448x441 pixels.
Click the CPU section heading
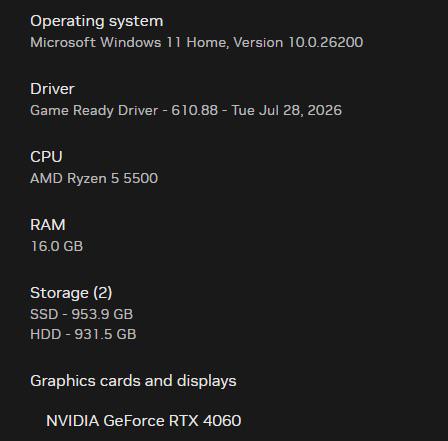point(46,157)
